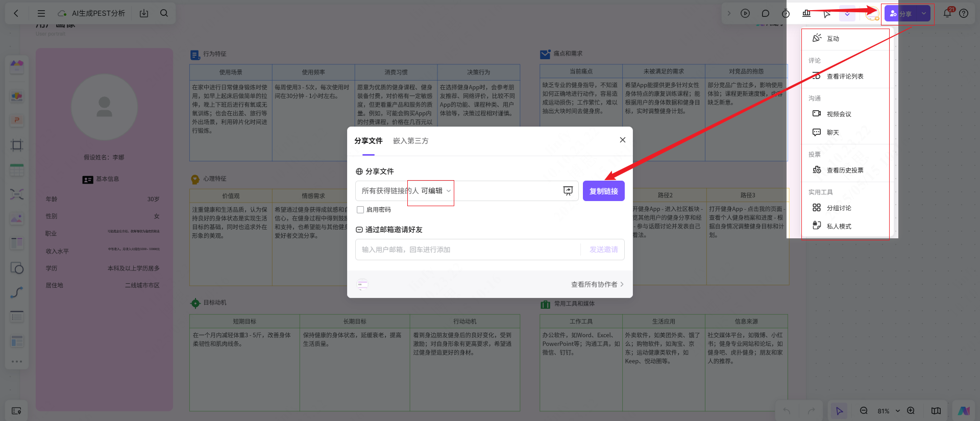This screenshot has height=421, width=980.
Task: Open the hamburger main menu
Action: click(x=41, y=13)
